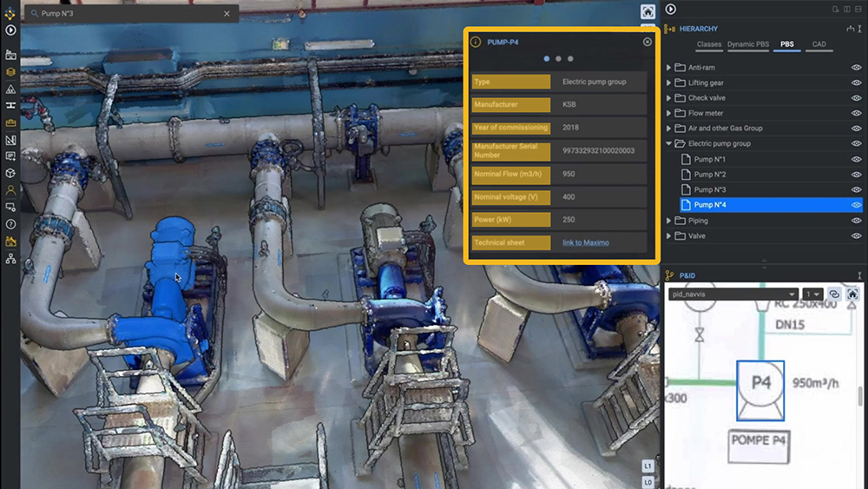
Task: Open the user profile icon in left sidebar
Action: pyautogui.click(x=10, y=189)
